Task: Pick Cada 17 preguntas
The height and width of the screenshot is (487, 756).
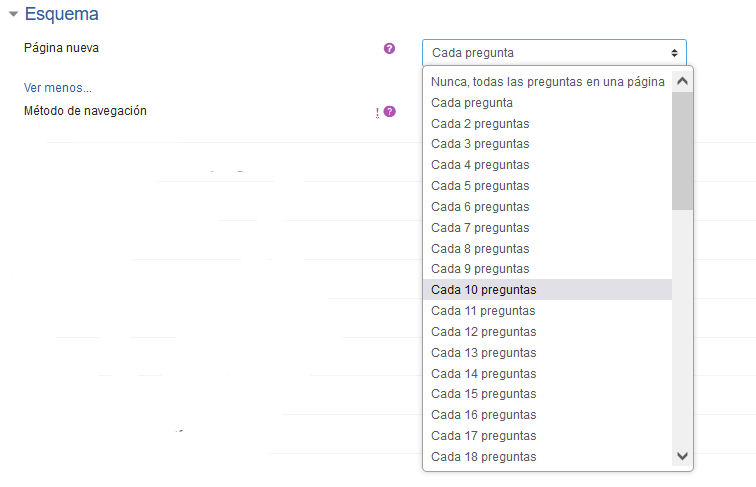Action: coord(547,436)
